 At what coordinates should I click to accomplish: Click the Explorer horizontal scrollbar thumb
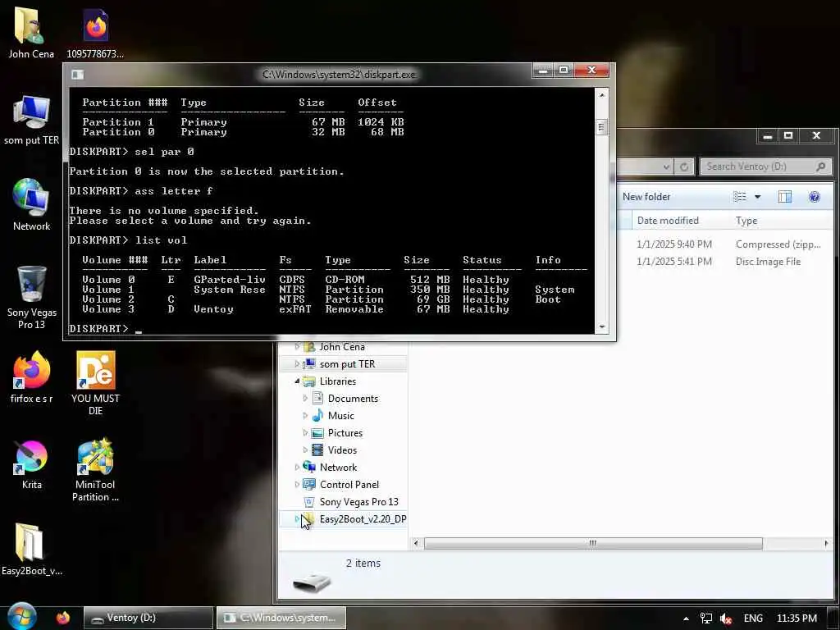coord(593,543)
